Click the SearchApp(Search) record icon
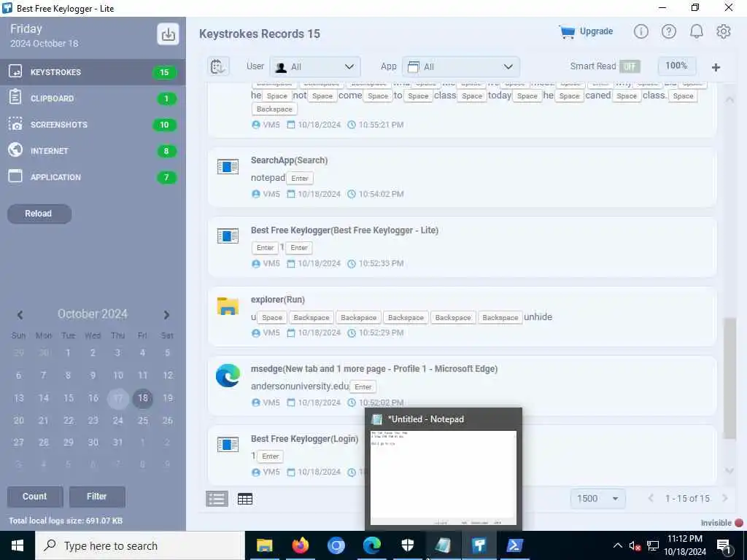This screenshot has height=560, width=747. (x=228, y=167)
